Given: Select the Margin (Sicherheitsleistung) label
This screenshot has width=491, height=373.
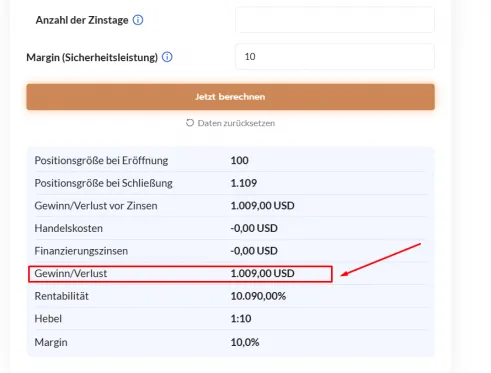Looking at the screenshot, I should [x=92, y=57].
